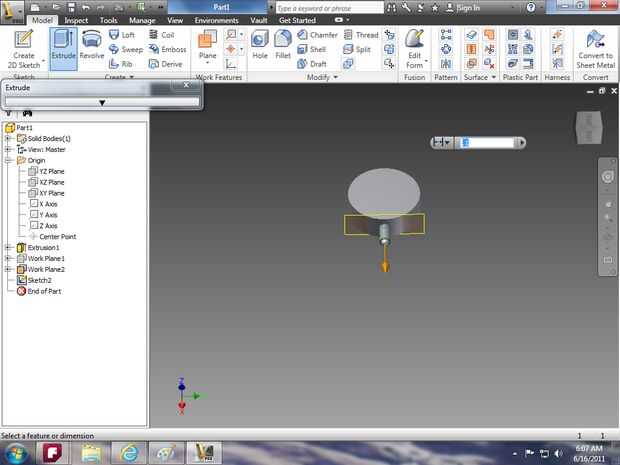Screen dimensions: 620x465
Task: Switch to the Inspect tab
Action: (x=76, y=20)
